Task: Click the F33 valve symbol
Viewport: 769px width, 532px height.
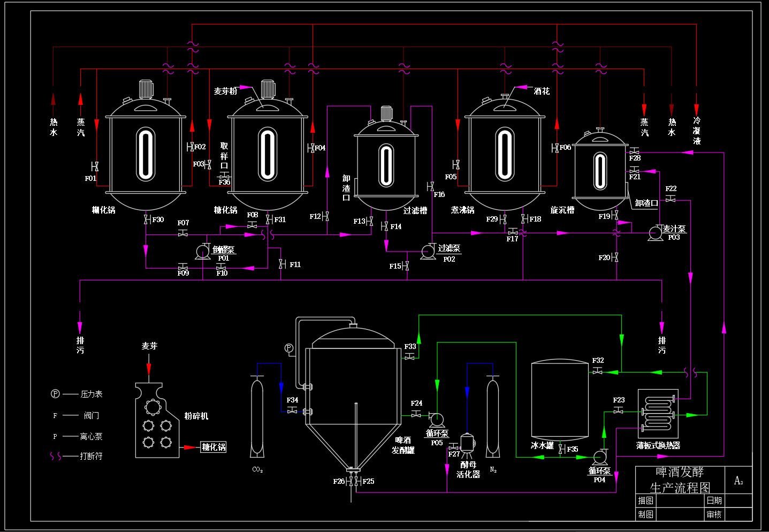Action: 410,357
